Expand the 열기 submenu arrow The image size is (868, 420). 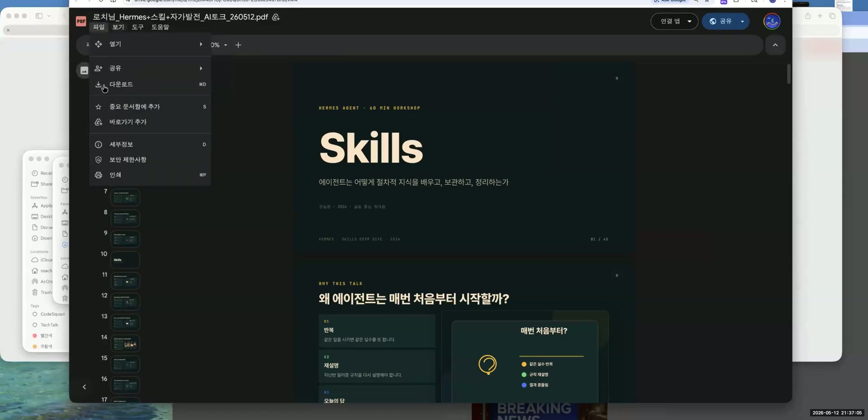(x=201, y=44)
